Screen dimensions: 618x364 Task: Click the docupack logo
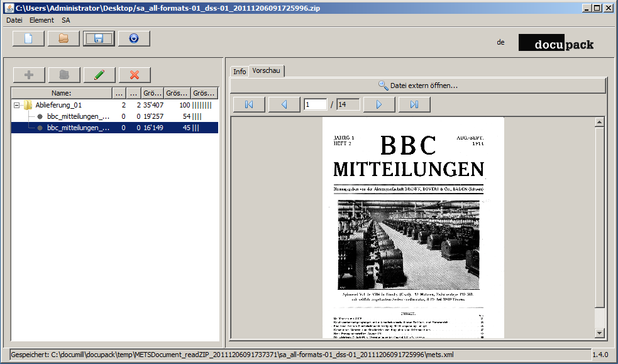pos(556,43)
